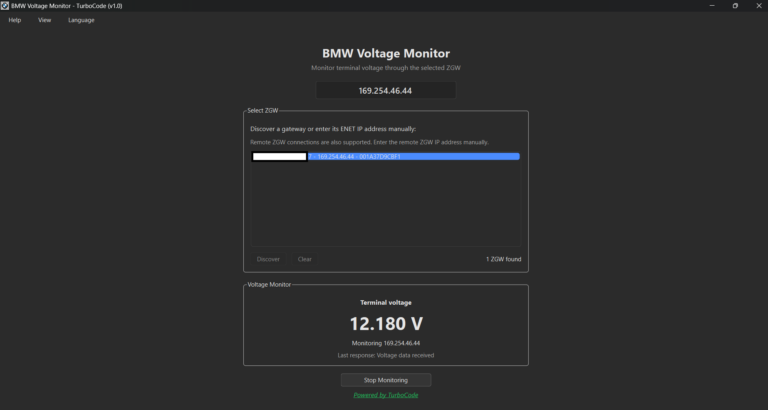
Task: Click the 'BMW Voltage Monitor' heading
Action: pos(386,53)
